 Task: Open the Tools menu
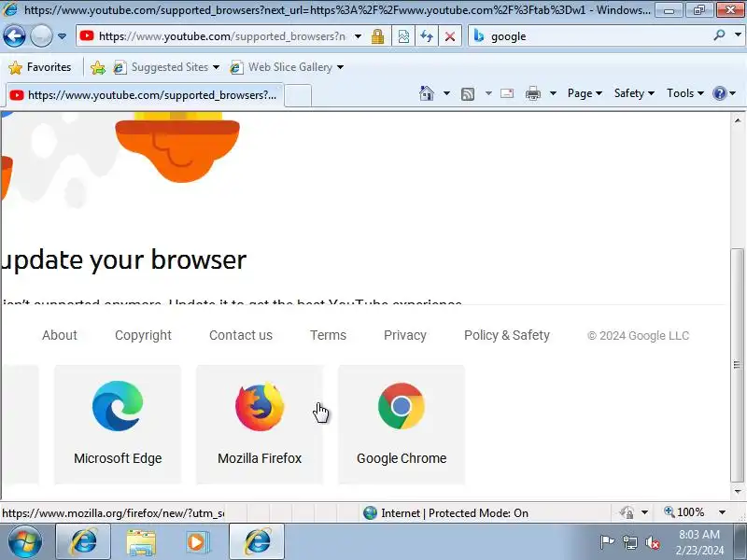click(685, 93)
